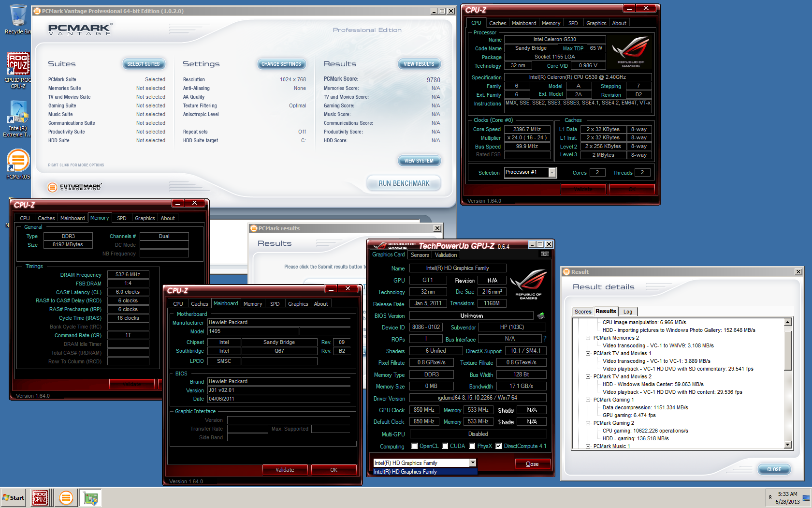The height and width of the screenshot is (508, 812).
Task: Click the ROG logo in GPU-Z window
Action: click(528, 284)
